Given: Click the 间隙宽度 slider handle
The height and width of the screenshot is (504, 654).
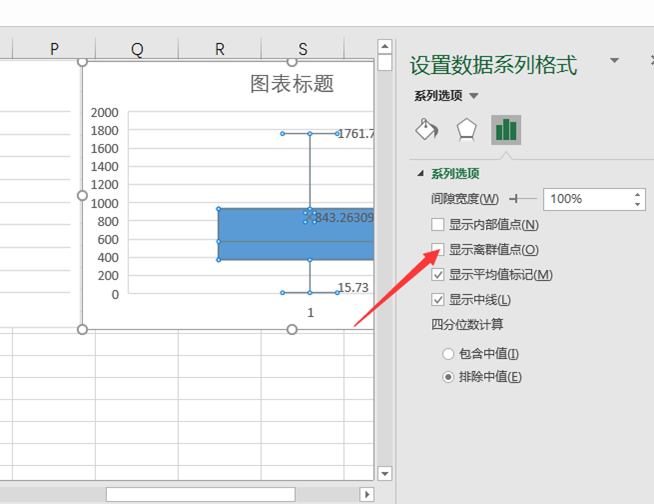Looking at the screenshot, I should click(516, 199).
